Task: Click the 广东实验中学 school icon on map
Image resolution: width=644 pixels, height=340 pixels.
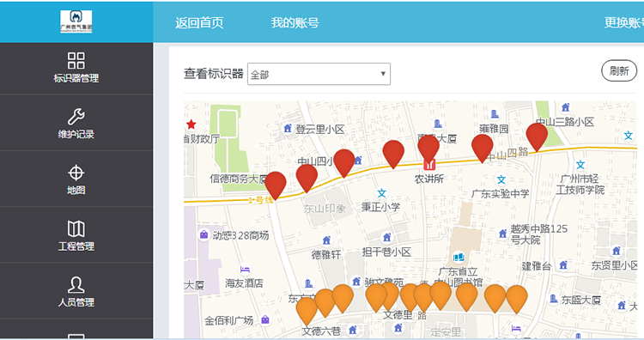Action: [x=501, y=179]
